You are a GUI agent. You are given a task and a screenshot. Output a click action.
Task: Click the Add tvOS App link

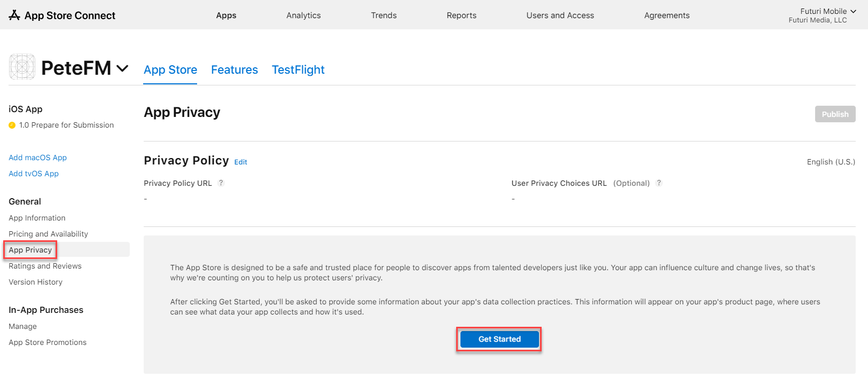point(34,174)
